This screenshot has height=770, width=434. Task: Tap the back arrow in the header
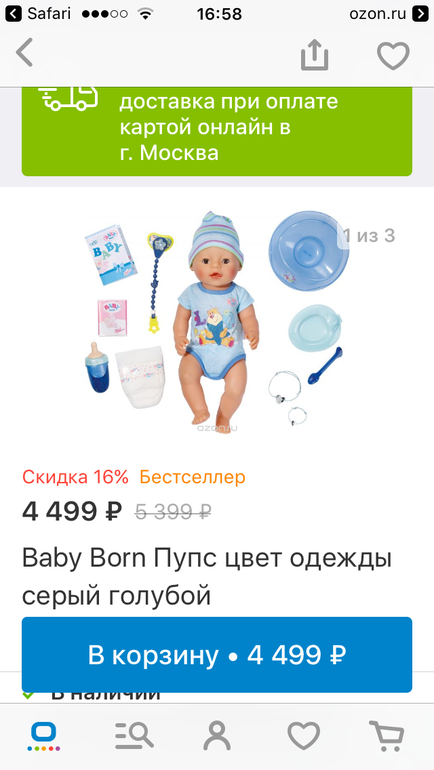coord(25,54)
